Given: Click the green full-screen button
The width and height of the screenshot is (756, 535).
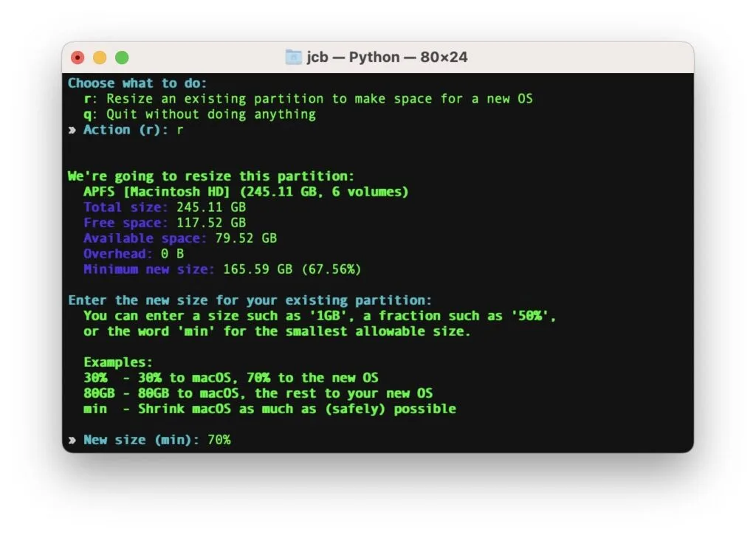Looking at the screenshot, I should click(x=123, y=57).
